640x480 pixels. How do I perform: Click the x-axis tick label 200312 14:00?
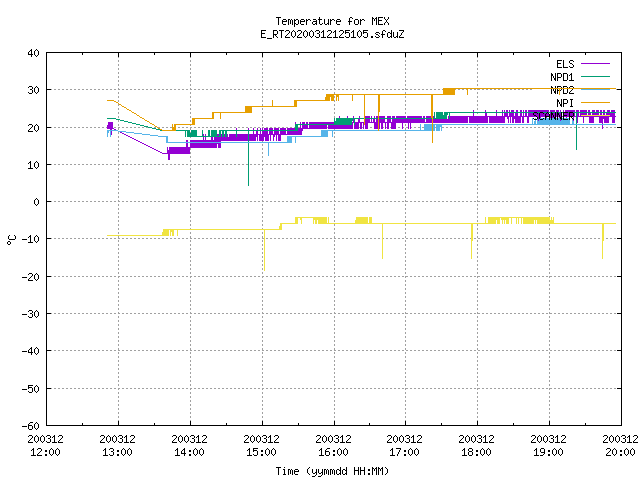coord(189,445)
